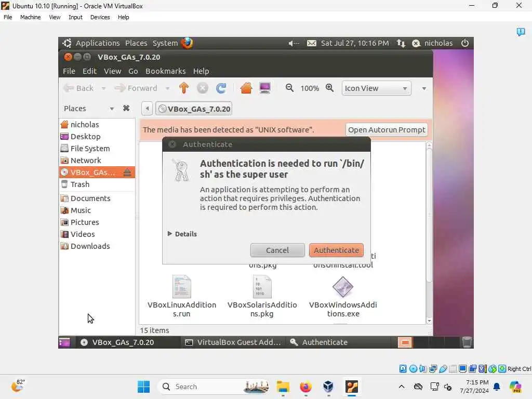Open the System menu
Viewport: 532px width, 399px height.
point(165,43)
